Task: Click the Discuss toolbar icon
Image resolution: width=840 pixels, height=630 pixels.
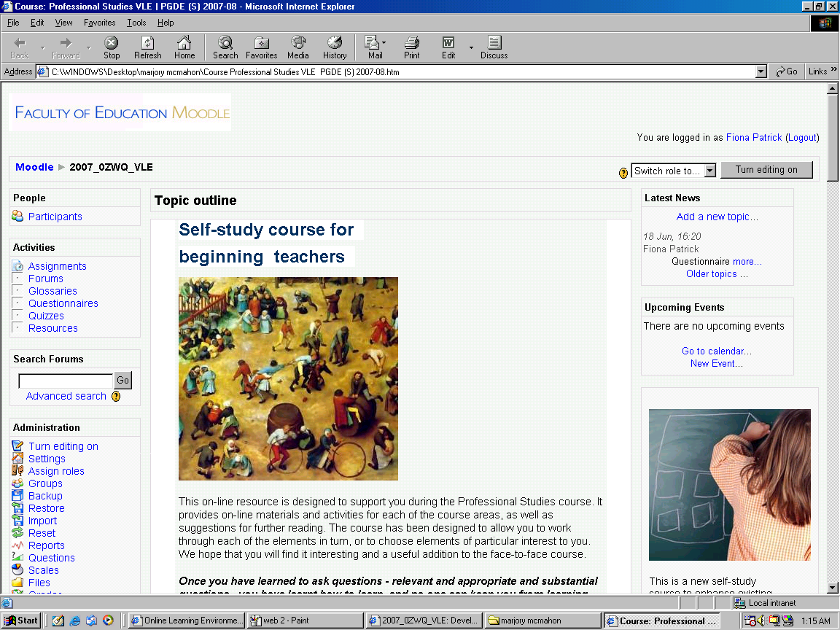Action: click(x=494, y=47)
